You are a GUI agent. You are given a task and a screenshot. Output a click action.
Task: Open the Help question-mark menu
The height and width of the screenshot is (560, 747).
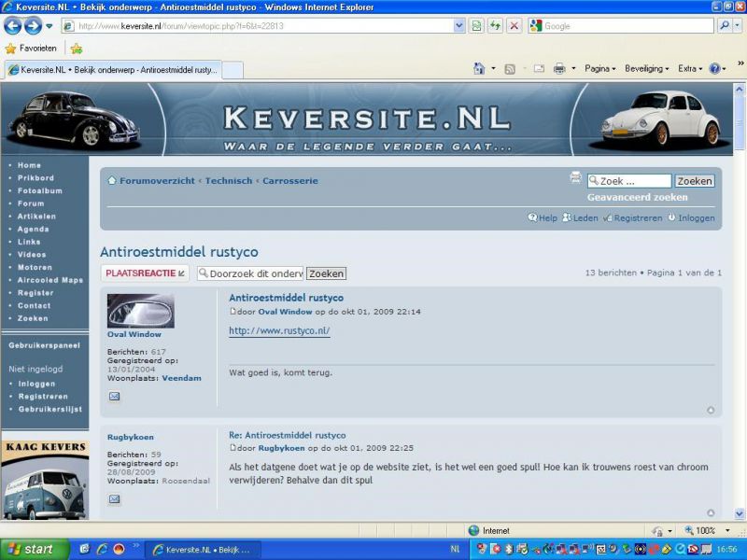click(x=717, y=68)
